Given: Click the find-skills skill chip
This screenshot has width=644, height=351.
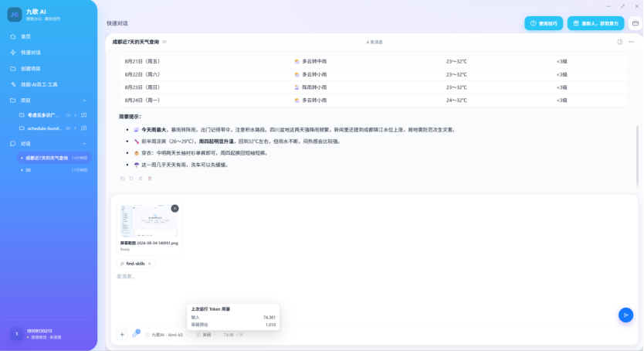Looking at the screenshot, I should [x=135, y=264].
